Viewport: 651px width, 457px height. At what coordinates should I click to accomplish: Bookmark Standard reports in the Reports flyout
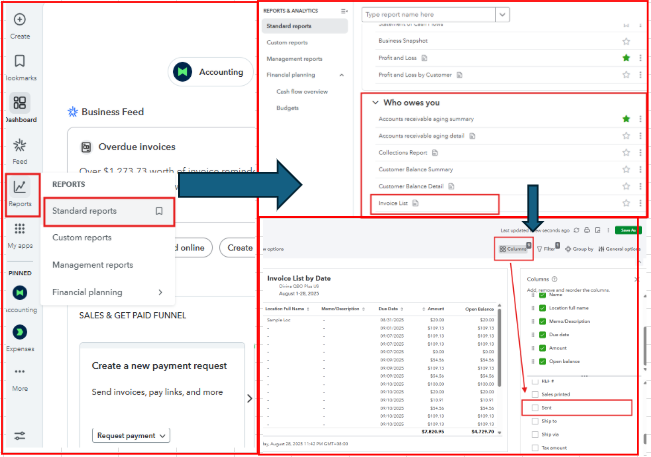click(159, 211)
